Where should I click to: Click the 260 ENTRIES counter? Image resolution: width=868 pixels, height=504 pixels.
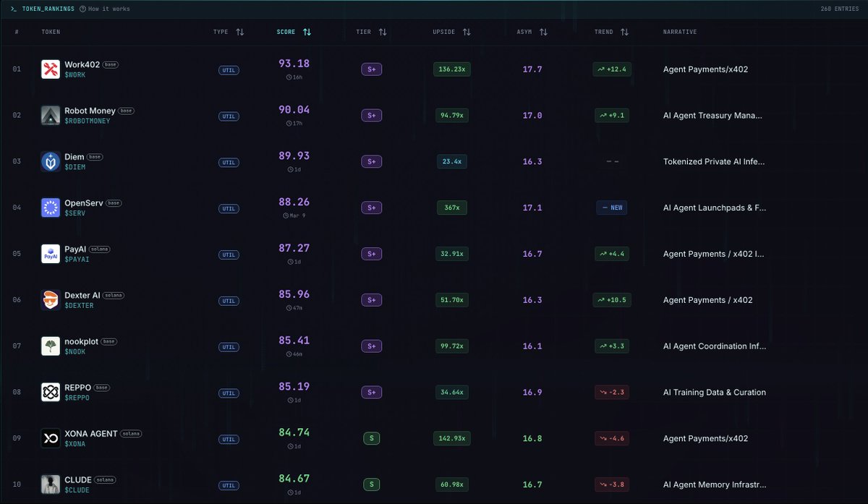tap(841, 9)
